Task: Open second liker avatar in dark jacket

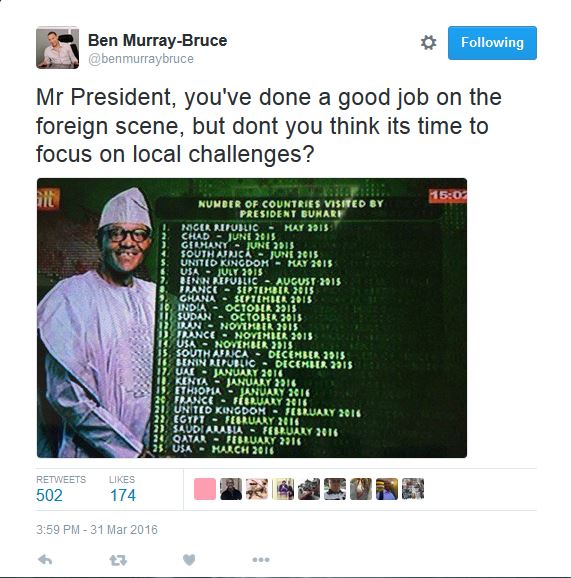Action: click(x=231, y=489)
